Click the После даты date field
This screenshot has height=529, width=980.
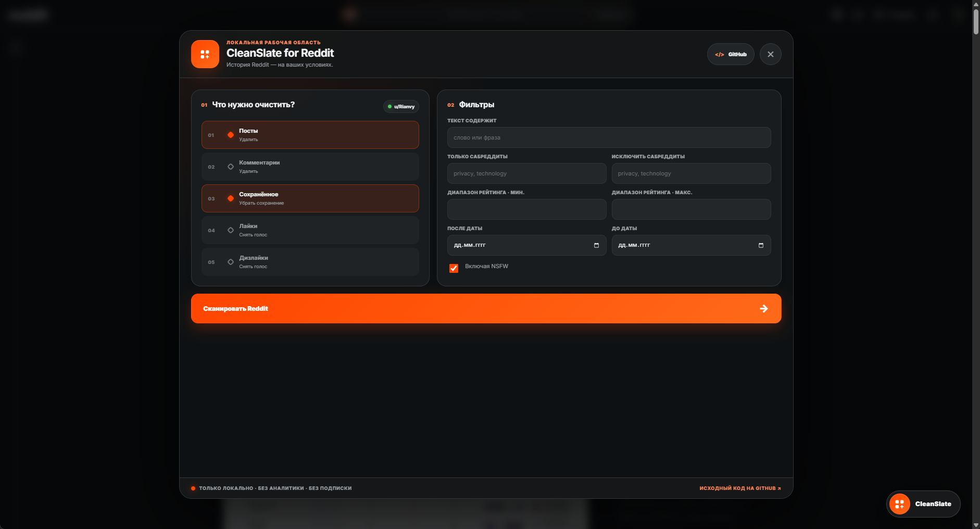pyautogui.click(x=527, y=245)
